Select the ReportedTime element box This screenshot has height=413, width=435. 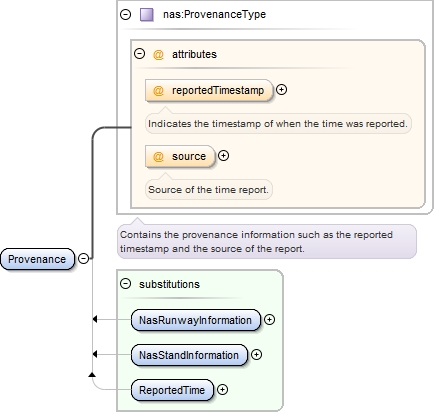(172, 390)
